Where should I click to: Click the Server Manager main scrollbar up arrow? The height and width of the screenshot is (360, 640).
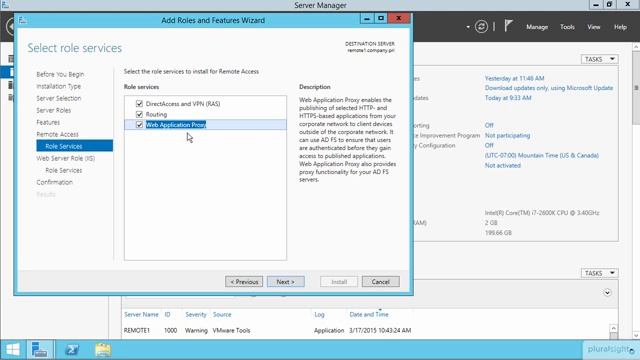tap(636, 47)
